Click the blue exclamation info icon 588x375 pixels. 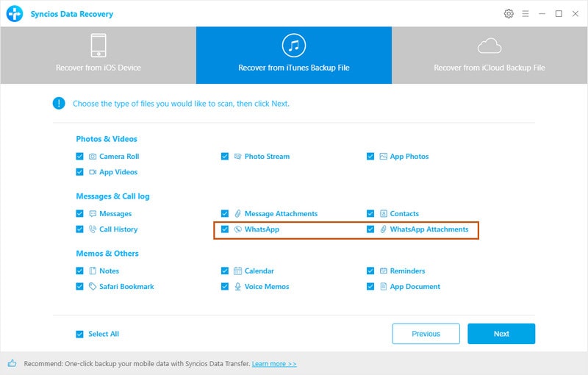59,103
